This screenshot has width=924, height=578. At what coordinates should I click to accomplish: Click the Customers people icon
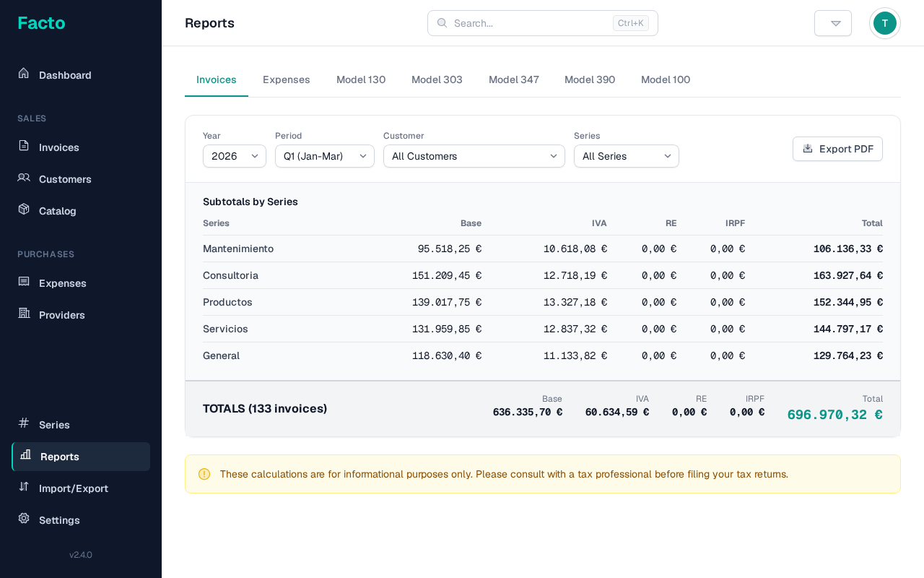[24, 178]
